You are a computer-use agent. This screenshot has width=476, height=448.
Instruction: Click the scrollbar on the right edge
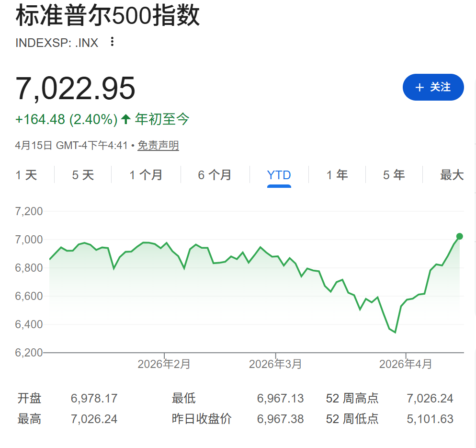point(473,192)
